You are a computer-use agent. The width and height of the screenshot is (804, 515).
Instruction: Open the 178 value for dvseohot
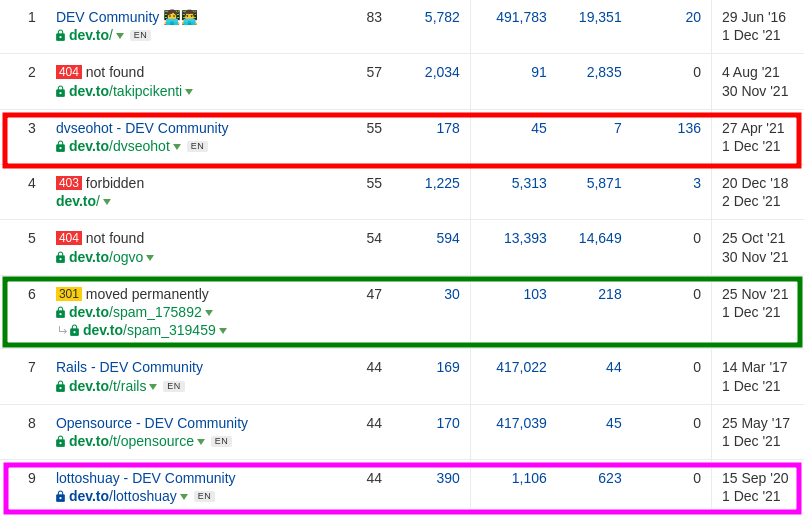(448, 128)
